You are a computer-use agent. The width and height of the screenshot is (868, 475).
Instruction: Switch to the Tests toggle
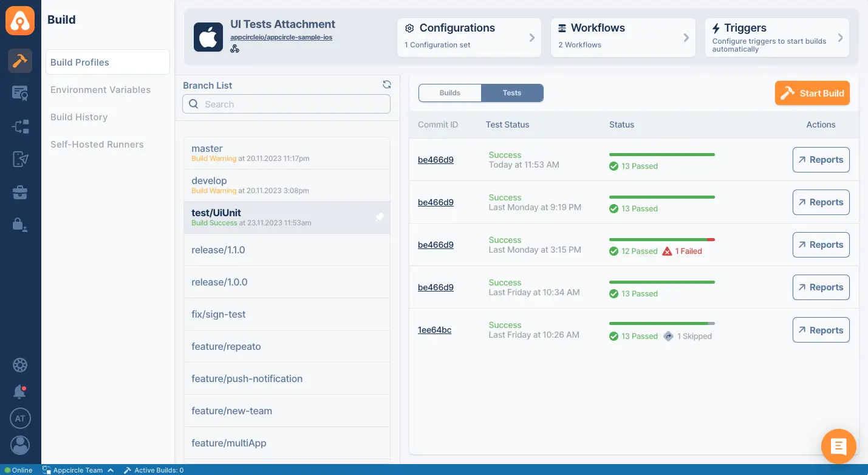coord(512,93)
